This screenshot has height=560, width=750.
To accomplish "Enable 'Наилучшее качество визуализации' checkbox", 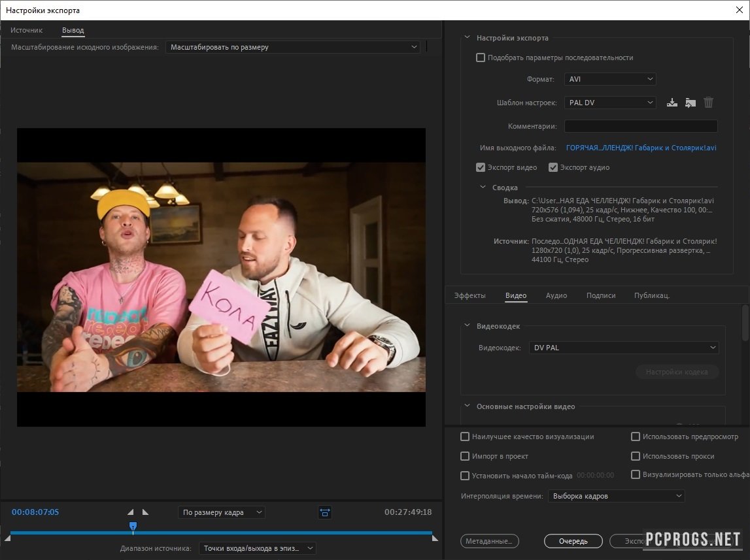I will [465, 436].
